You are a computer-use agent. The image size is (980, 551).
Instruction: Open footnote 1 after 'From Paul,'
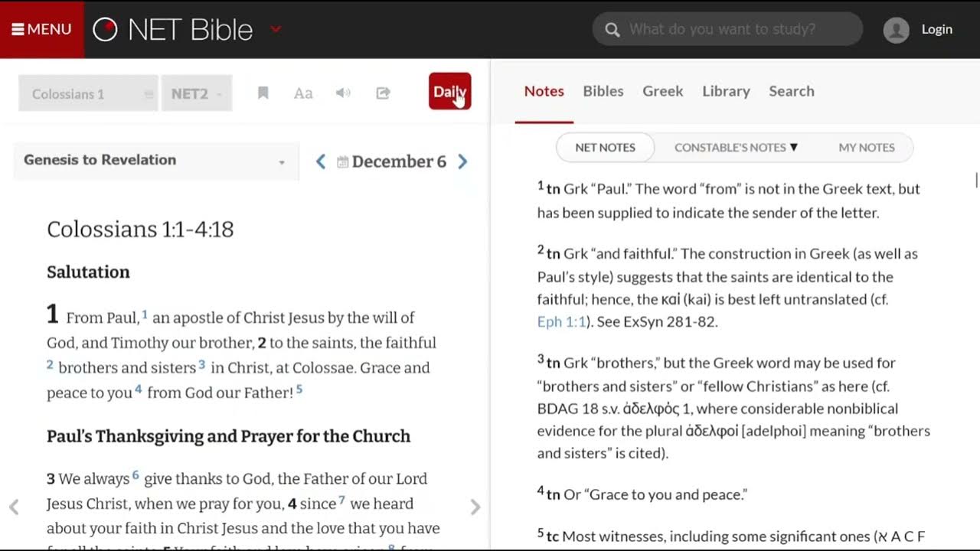pyautogui.click(x=145, y=315)
